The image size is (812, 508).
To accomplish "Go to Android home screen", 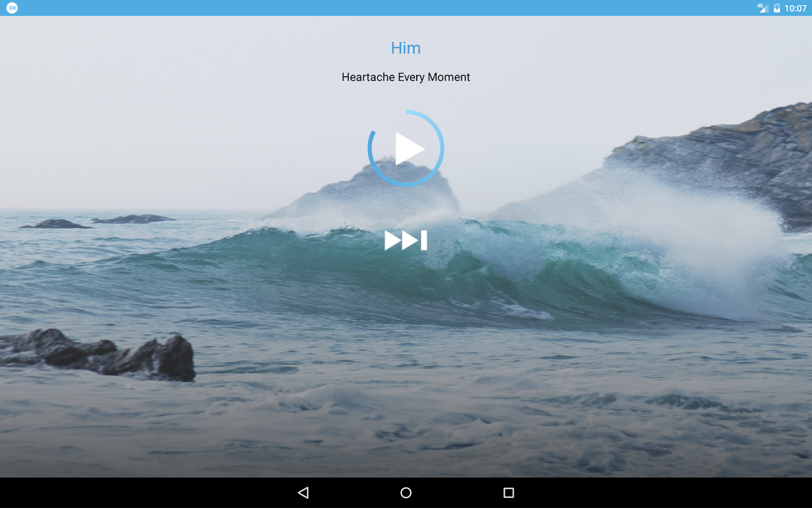I will (x=406, y=493).
